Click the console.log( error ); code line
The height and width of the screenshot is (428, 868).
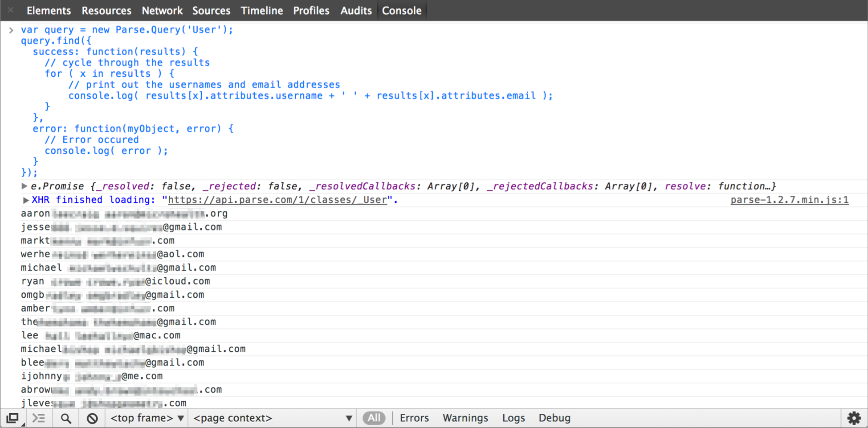106,151
